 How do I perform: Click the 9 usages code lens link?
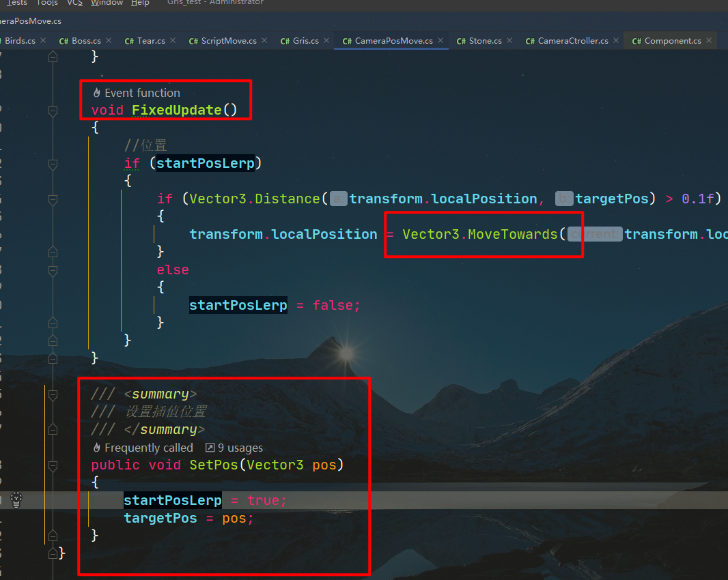click(240, 448)
